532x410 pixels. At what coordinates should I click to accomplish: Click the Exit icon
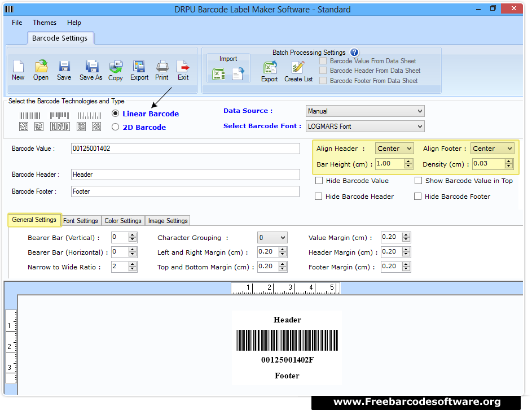pos(183,66)
